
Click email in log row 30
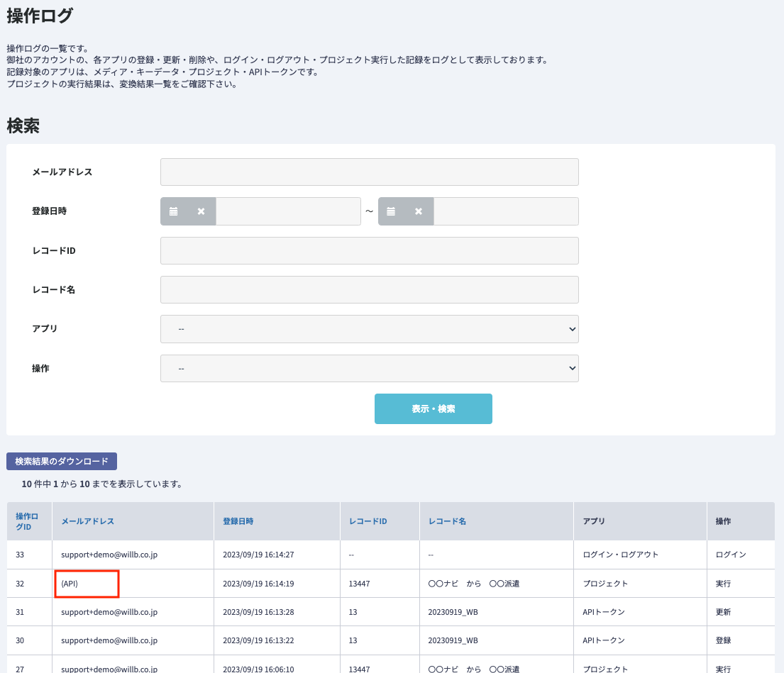[109, 640]
